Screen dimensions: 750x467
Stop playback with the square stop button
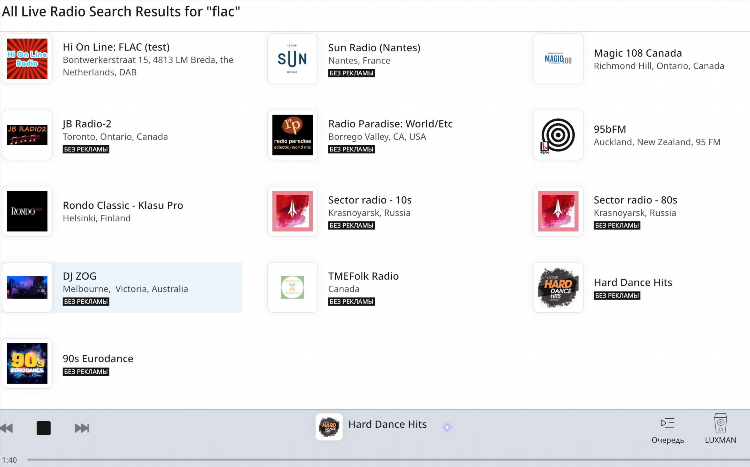[x=44, y=428]
